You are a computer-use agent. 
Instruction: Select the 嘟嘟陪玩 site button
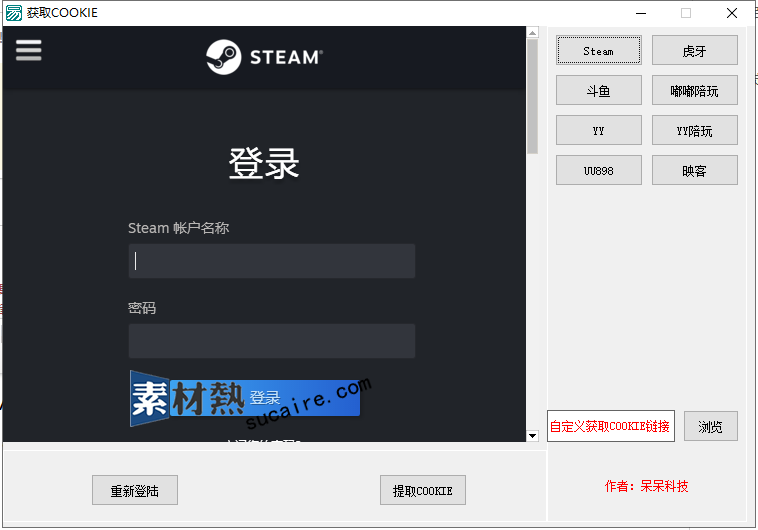pos(695,90)
